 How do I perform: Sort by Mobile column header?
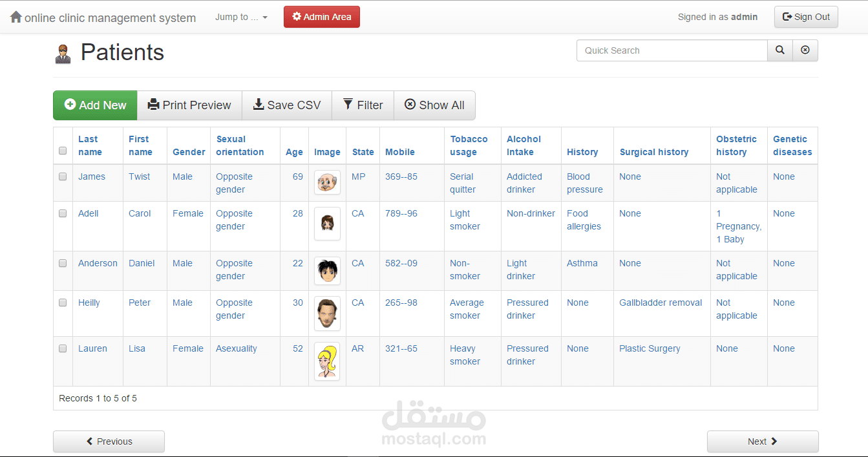[400, 152]
